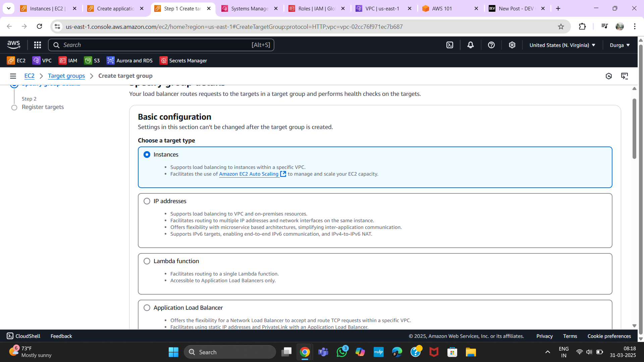Click the Feedback link in the footer
The width and height of the screenshot is (644, 362).
tap(61, 336)
